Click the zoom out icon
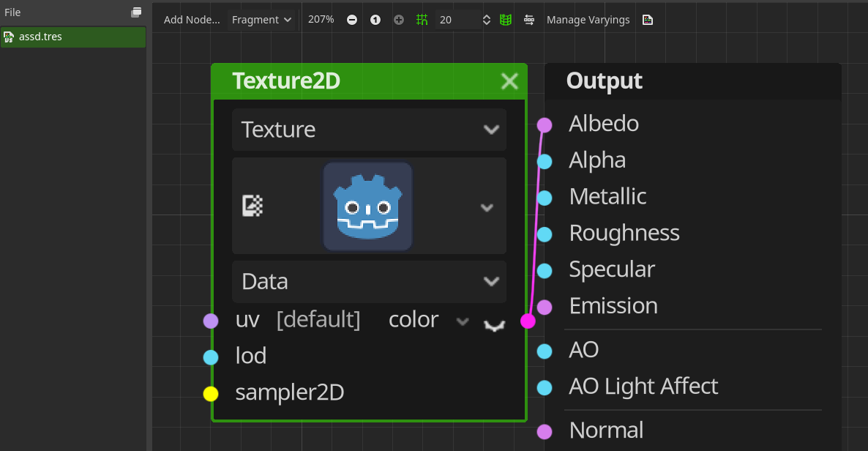This screenshot has height=451, width=868. [x=352, y=20]
